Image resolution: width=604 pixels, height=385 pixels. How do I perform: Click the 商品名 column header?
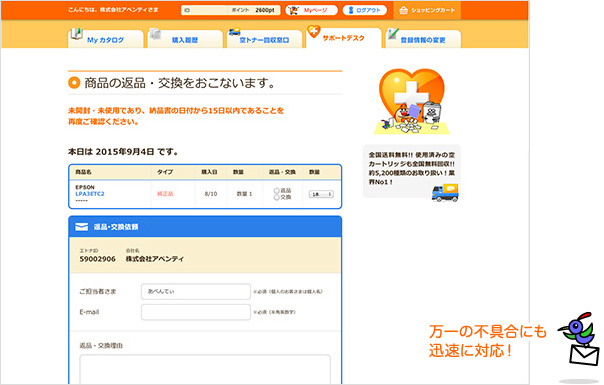(x=83, y=172)
